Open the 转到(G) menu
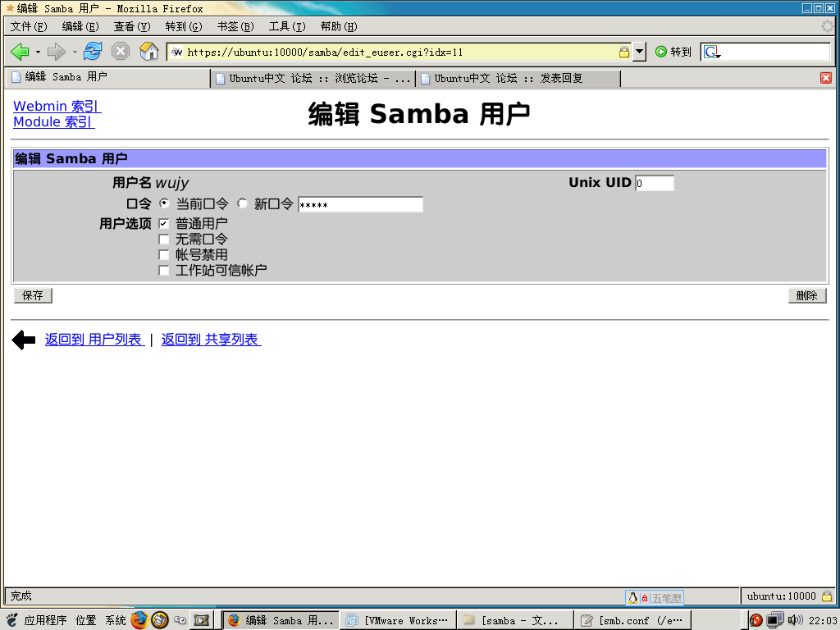Image resolution: width=840 pixels, height=630 pixels. [x=184, y=27]
